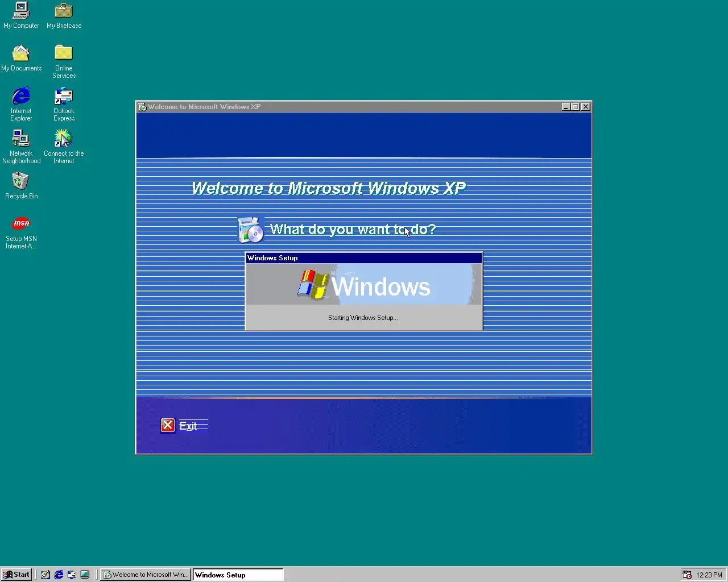Click the Windows Setup dialog title bar
Image resolution: width=728 pixels, height=582 pixels.
(x=364, y=258)
